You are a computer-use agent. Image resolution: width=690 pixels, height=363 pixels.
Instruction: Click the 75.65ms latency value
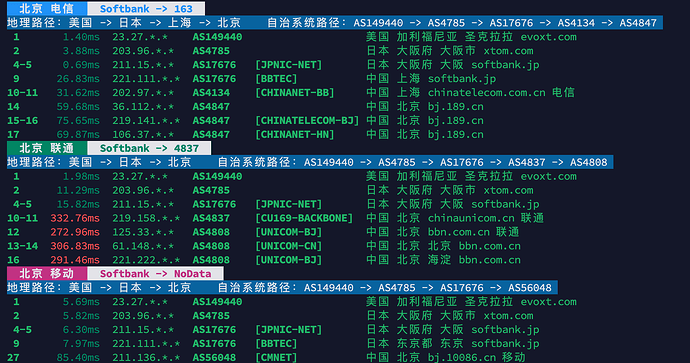click(x=78, y=121)
